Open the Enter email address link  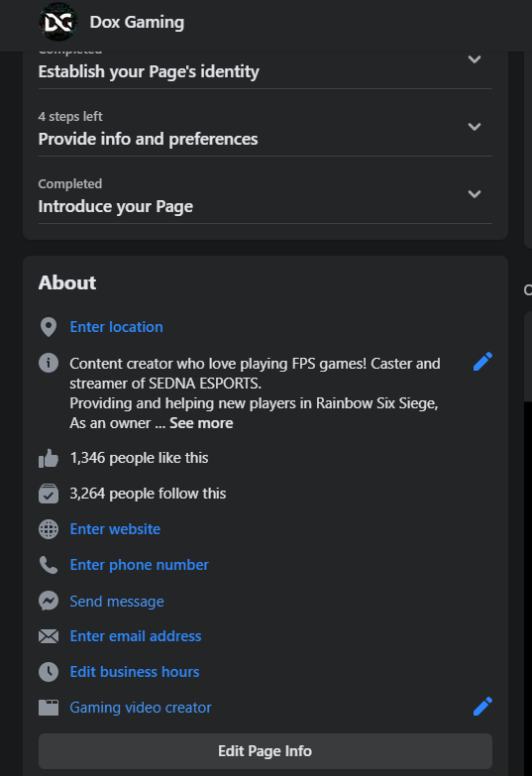click(136, 636)
